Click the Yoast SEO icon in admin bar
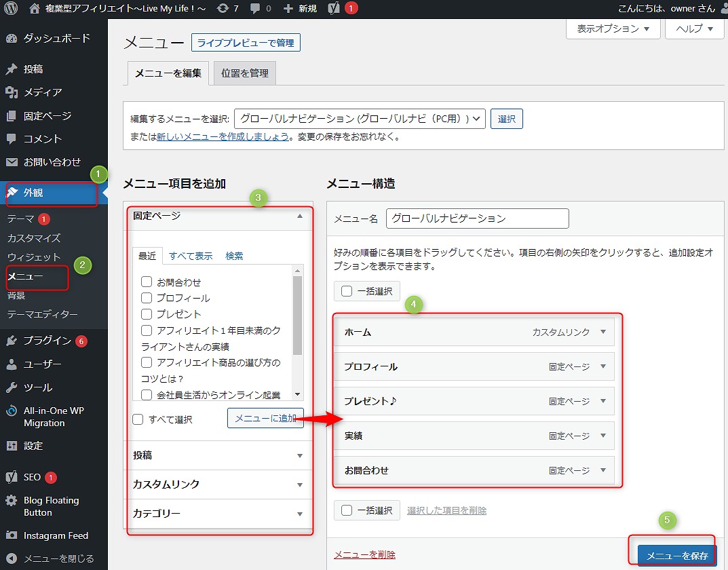This screenshot has height=570, width=728. [334, 9]
